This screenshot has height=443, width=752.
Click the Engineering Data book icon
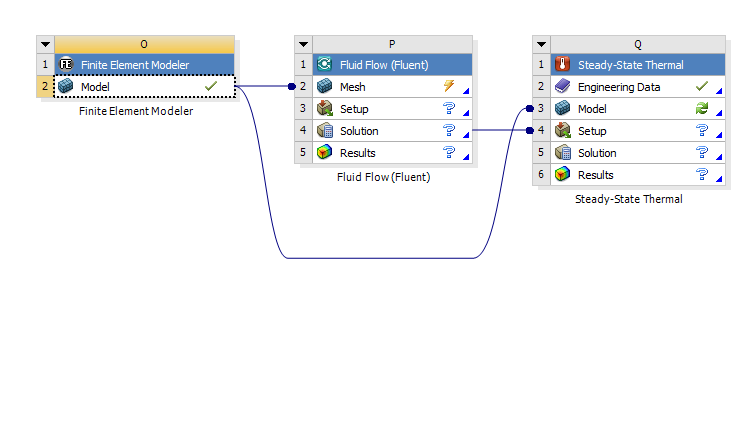(563, 86)
